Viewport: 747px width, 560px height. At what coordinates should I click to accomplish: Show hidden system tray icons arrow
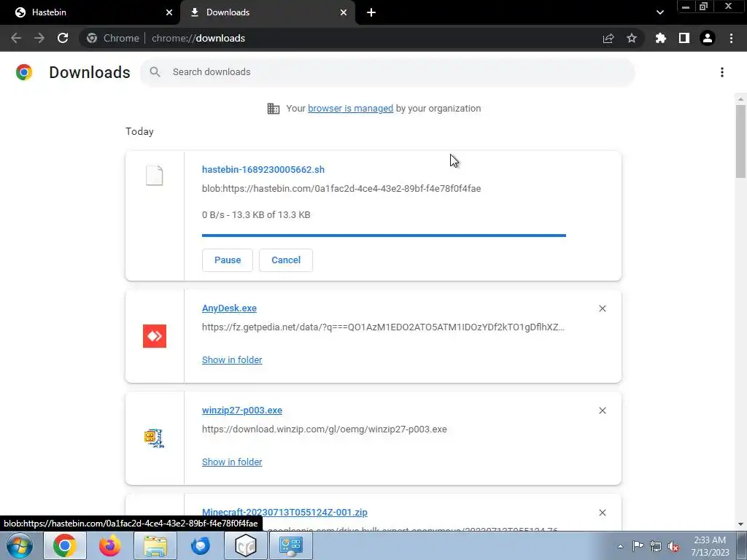point(620,546)
